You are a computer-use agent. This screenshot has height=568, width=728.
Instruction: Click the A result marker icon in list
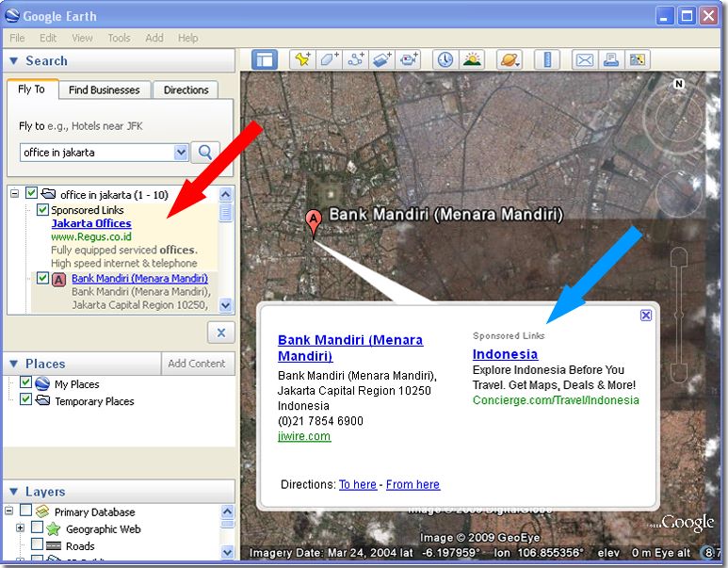click(x=58, y=280)
